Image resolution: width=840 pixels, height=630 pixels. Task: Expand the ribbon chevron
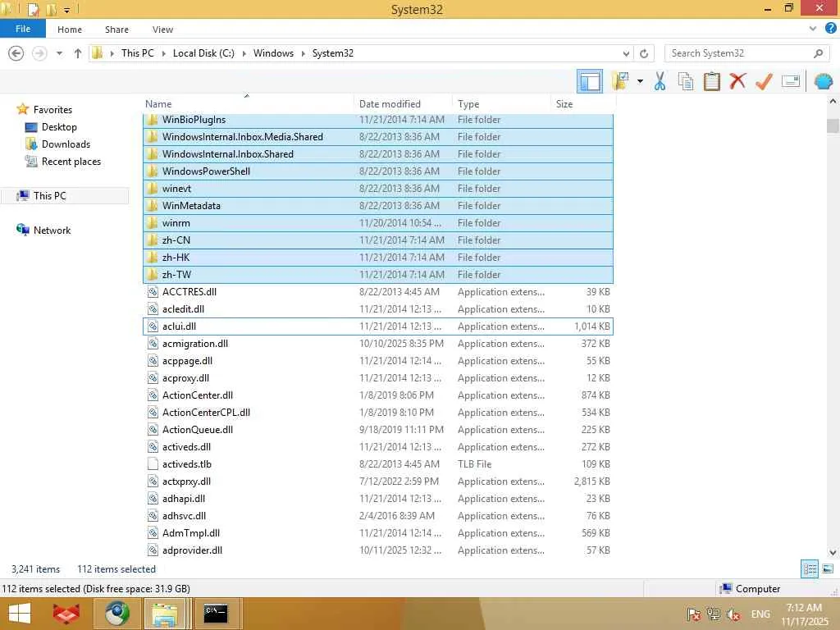(x=813, y=29)
